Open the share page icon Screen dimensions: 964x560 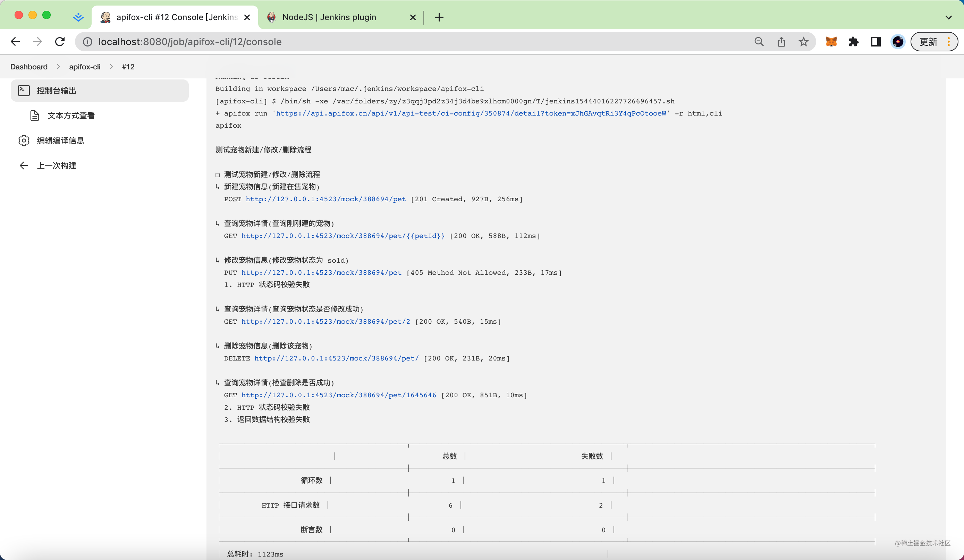(781, 42)
